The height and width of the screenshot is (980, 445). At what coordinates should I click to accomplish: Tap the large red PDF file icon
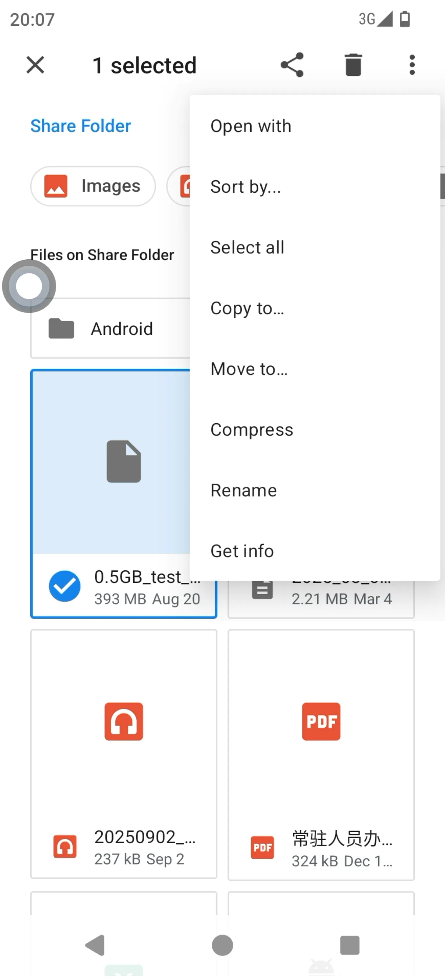[x=321, y=721]
